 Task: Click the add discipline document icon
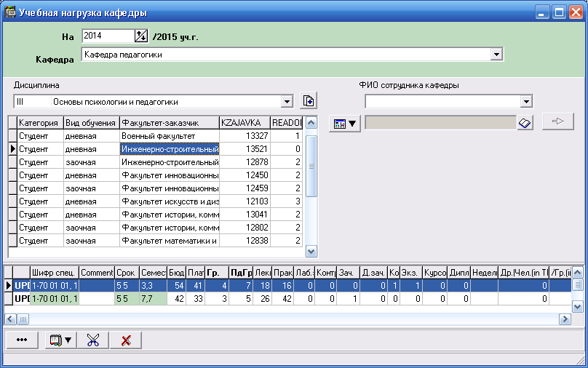point(309,101)
